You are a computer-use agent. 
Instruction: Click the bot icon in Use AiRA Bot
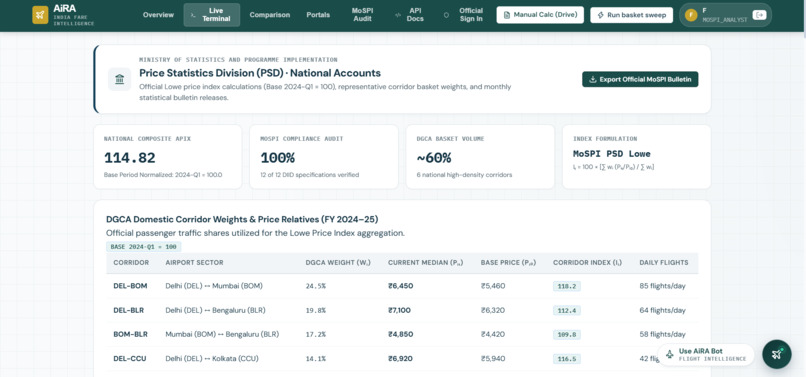coord(670,354)
